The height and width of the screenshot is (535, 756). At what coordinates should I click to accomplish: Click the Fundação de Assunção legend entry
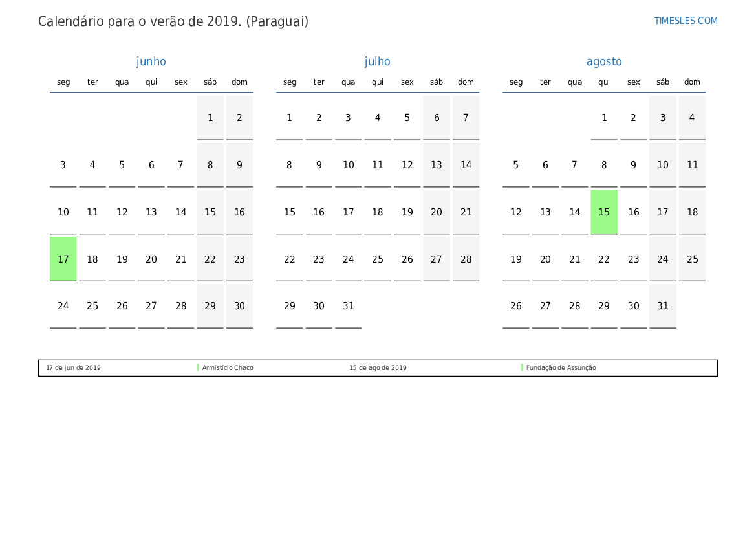click(x=561, y=368)
